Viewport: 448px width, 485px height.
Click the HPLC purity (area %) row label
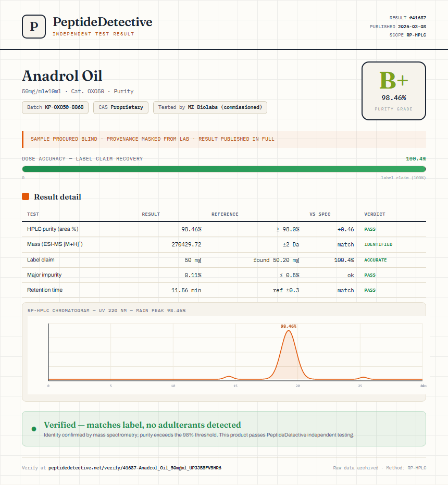(53, 229)
